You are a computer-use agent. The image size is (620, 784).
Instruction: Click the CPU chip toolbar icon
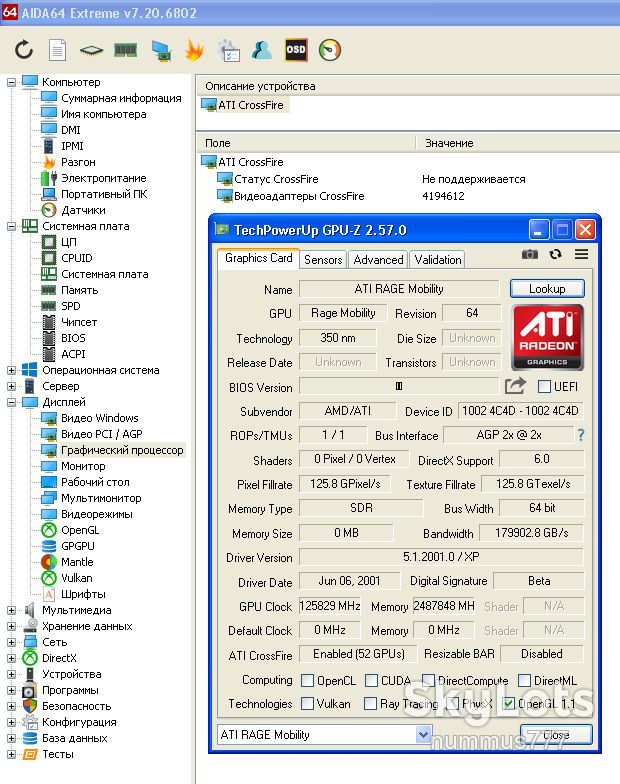(x=92, y=50)
